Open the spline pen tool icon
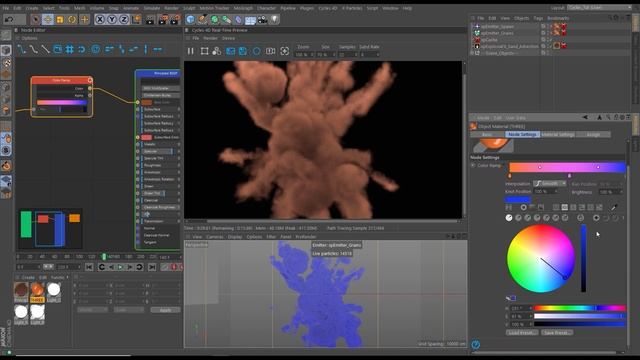 point(202,19)
